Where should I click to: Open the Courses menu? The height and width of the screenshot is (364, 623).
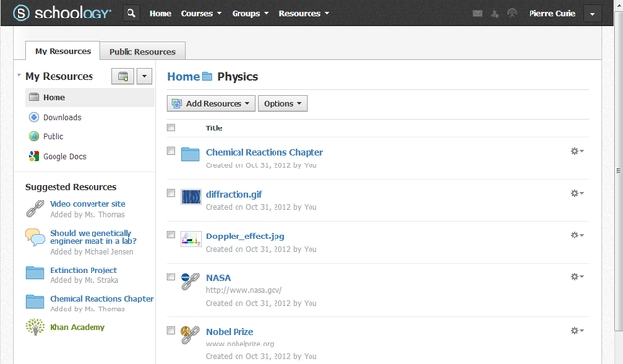pos(202,13)
